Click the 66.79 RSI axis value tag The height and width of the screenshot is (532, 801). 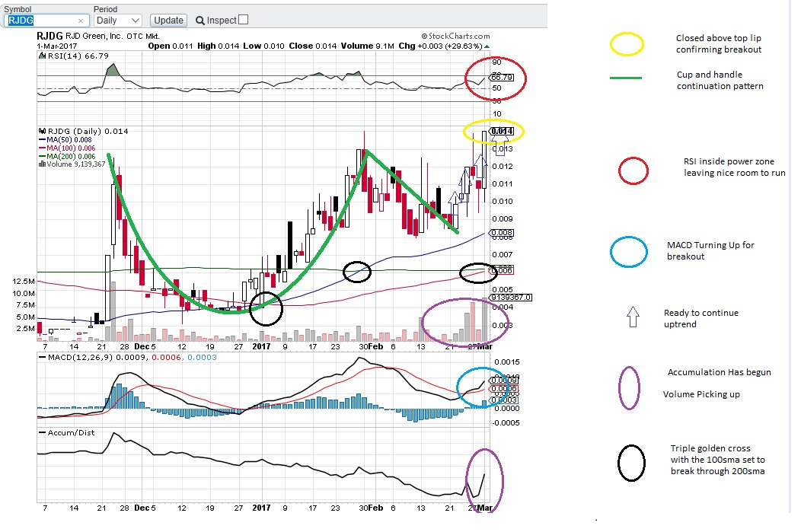coord(502,77)
